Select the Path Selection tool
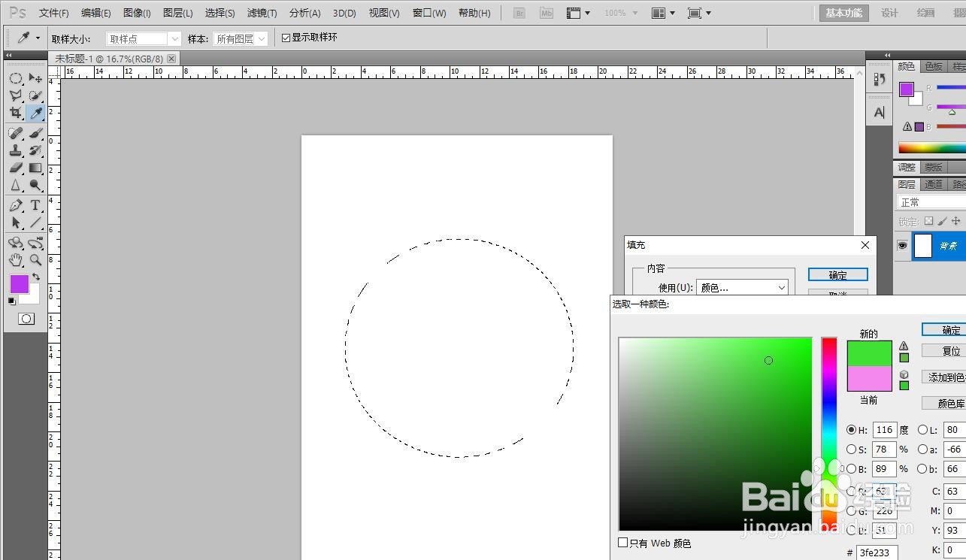 tap(15, 222)
